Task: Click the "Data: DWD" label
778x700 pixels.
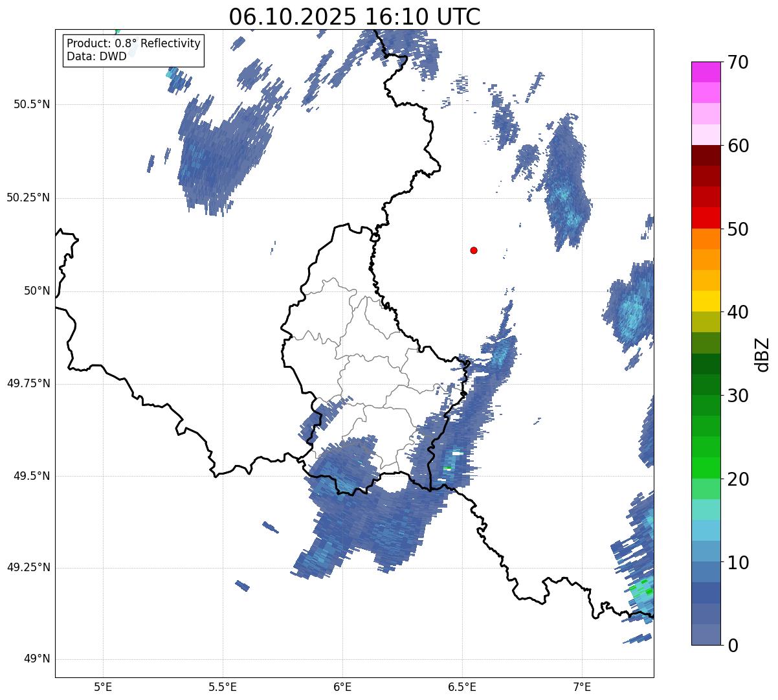Action: (97, 56)
